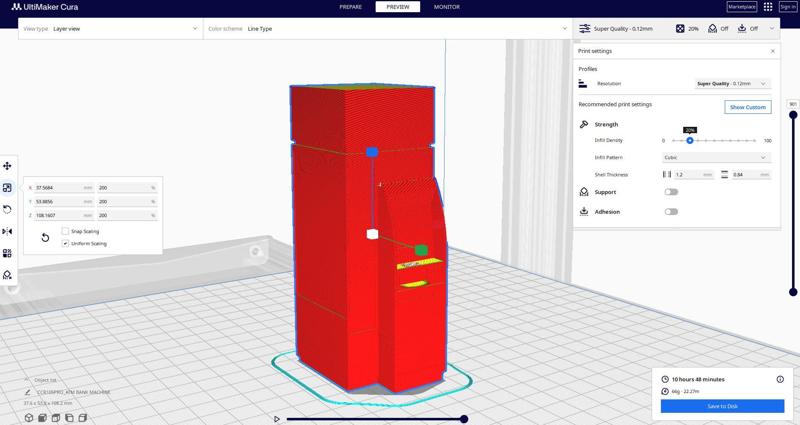Click the adhesion Off icon in header
Viewport: 800px width, 425px height.
(742, 29)
